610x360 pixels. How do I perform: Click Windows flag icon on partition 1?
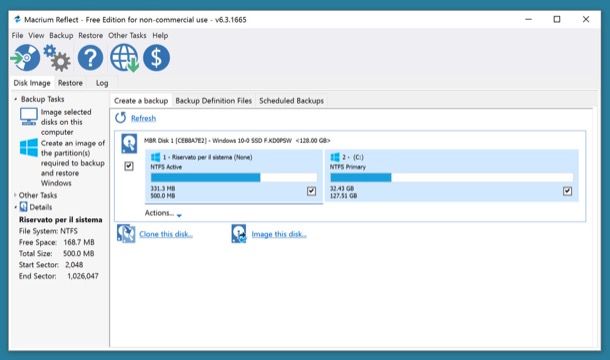[x=155, y=157]
